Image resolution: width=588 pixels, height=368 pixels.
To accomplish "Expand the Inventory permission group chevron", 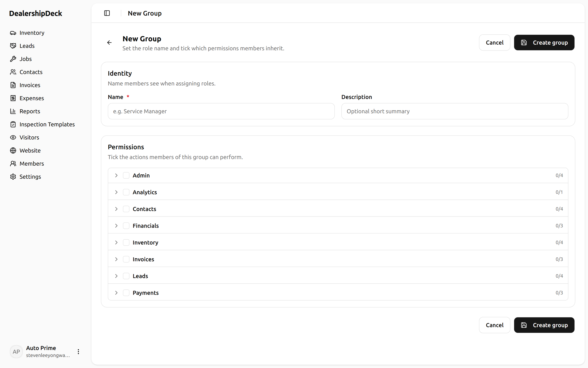I will 116,243.
